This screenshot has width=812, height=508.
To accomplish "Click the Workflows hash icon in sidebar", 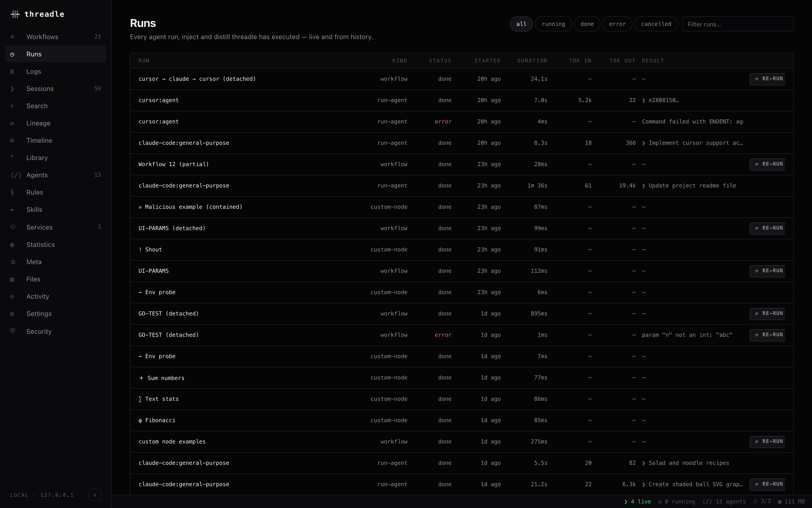I will point(12,37).
